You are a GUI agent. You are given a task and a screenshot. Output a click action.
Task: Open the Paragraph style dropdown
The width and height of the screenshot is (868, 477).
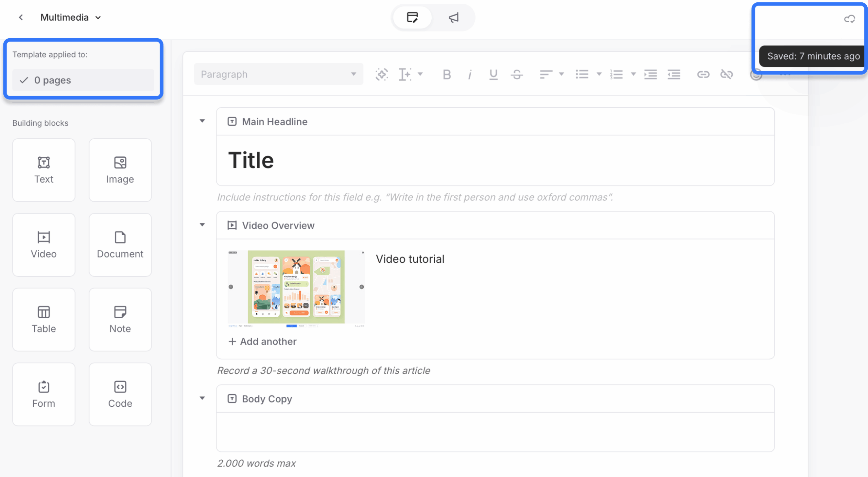pyautogui.click(x=278, y=74)
